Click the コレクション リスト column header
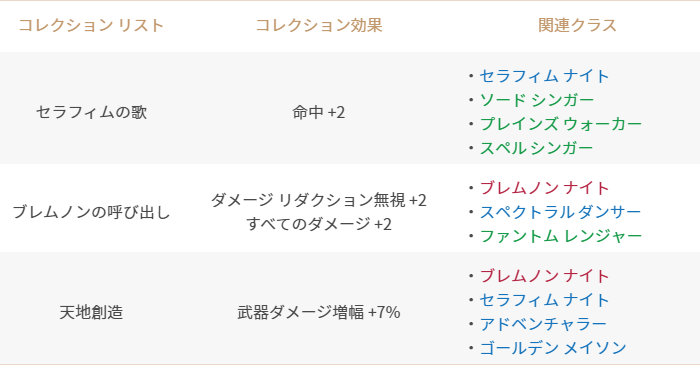The width and height of the screenshot is (700, 365). click(91, 25)
